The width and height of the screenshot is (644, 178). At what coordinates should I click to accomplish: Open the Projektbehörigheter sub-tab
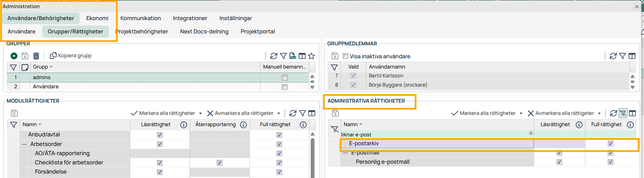coord(142,31)
